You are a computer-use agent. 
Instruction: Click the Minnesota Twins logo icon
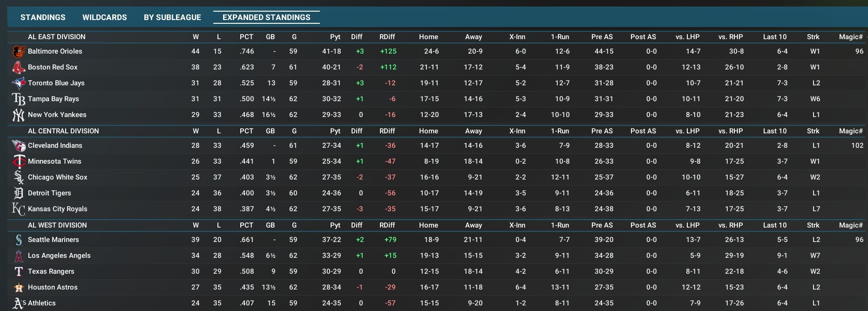[x=19, y=161]
